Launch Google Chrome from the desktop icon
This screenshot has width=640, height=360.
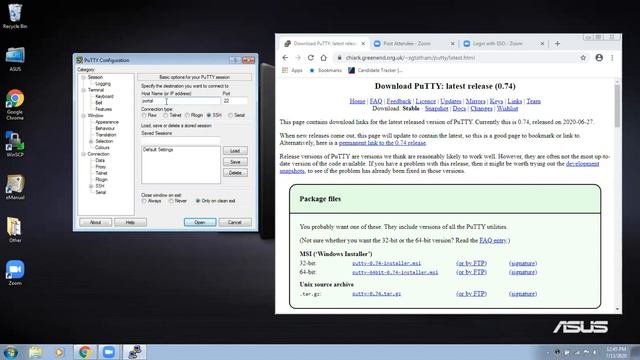pyautogui.click(x=15, y=104)
